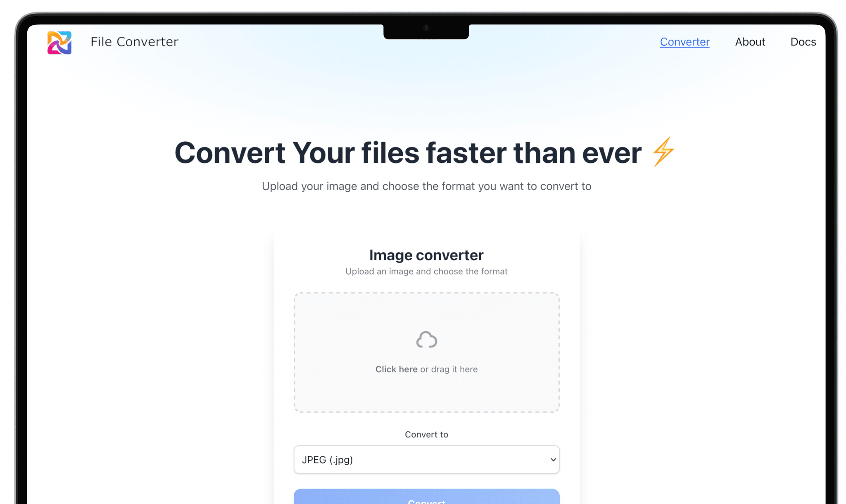Click the cloud upload icon

click(426, 340)
